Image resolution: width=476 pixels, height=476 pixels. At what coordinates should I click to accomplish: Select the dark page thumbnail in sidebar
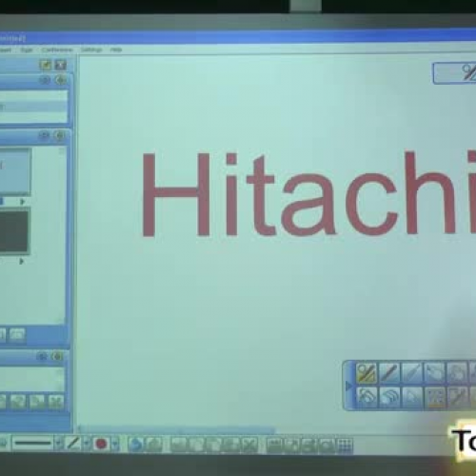tap(14, 231)
